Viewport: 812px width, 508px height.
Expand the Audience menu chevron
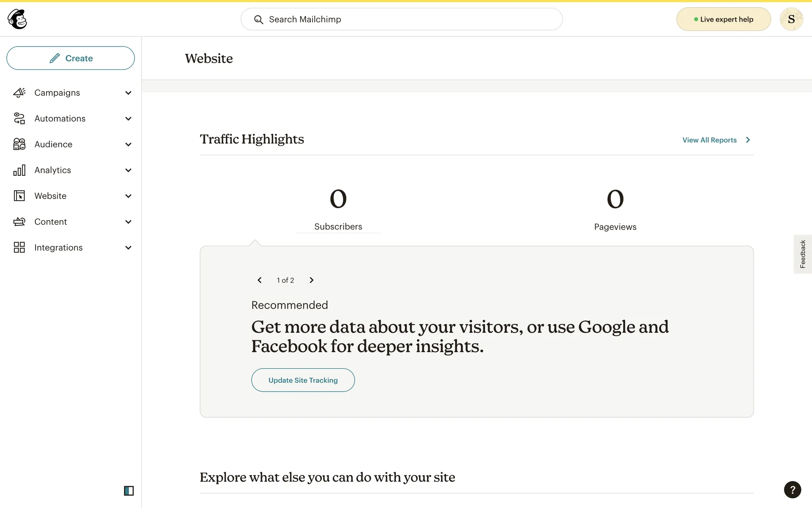[128, 144]
